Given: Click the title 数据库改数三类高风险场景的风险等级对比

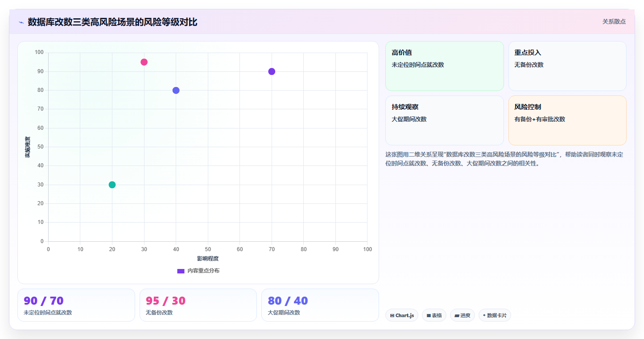Looking at the screenshot, I should 112,22.
